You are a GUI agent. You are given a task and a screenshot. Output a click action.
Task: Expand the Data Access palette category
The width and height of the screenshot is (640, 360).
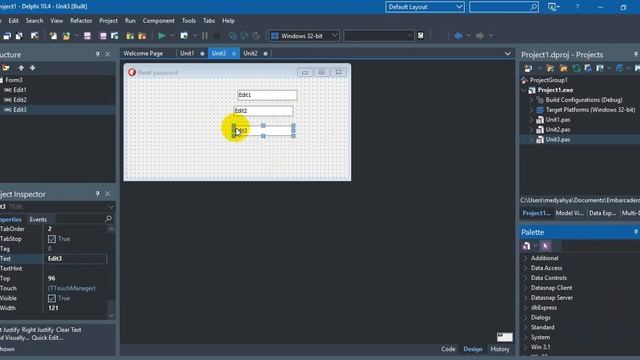click(x=526, y=268)
